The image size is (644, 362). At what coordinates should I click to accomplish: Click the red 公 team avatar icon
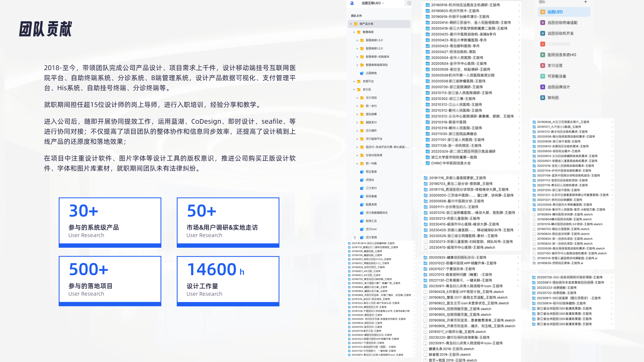point(542,44)
